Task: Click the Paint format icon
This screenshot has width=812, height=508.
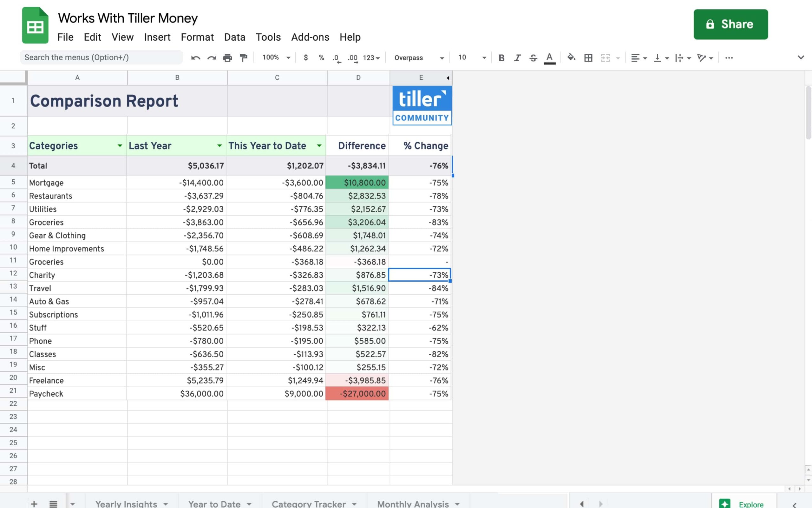Action: click(x=244, y=58)
